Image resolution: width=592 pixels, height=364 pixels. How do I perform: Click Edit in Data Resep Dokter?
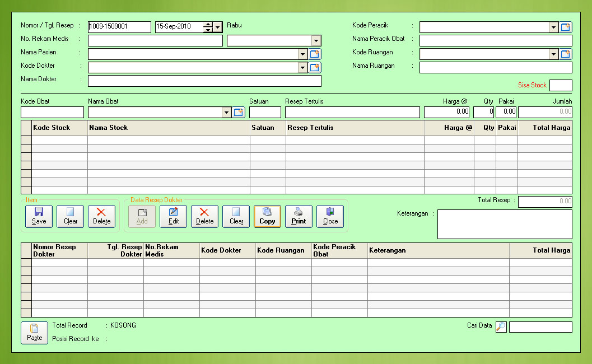(173, 216)
